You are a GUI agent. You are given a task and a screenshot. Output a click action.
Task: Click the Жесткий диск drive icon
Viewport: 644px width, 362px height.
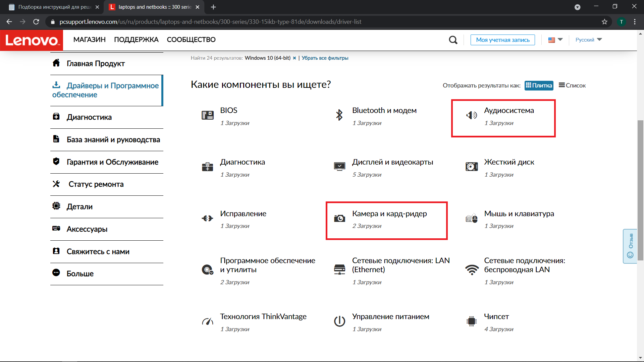click(x=472, y=167)
